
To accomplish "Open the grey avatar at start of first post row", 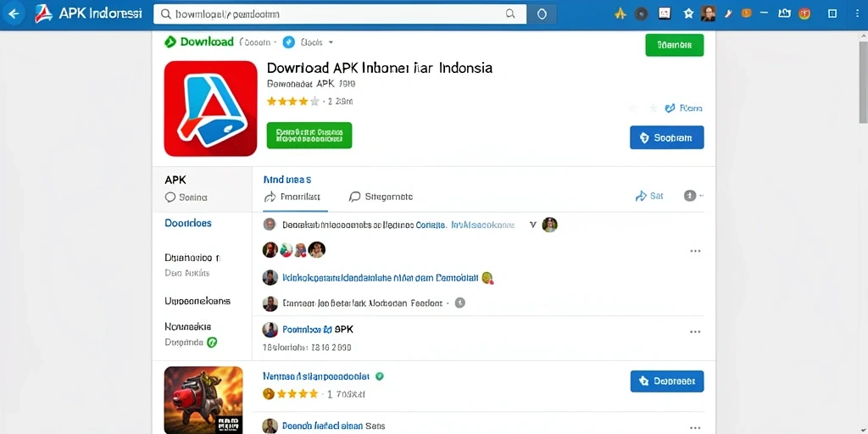I will 269,224.
